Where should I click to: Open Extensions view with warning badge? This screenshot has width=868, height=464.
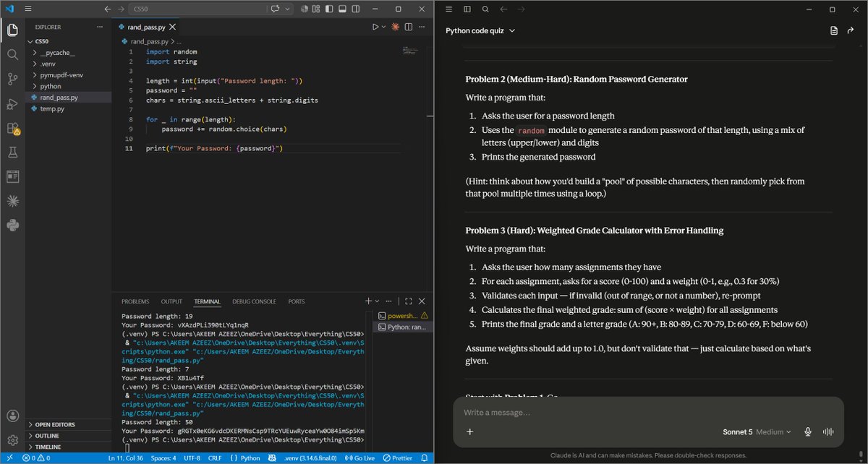[12, 129]
